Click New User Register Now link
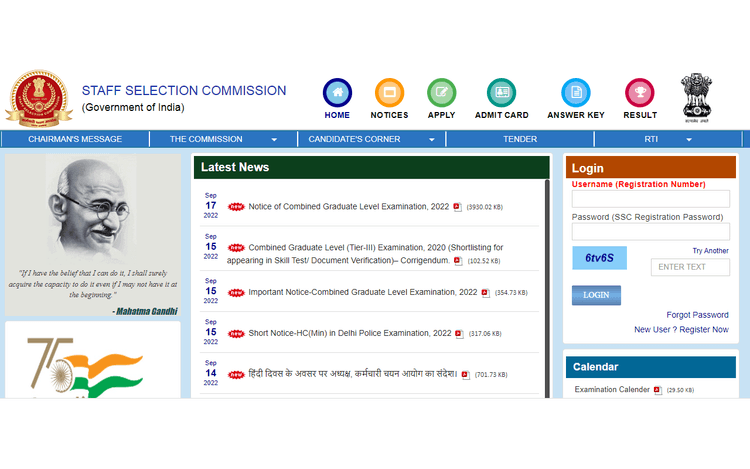The width and height of the screenshot is (750, 469). [x=681, y=330]
